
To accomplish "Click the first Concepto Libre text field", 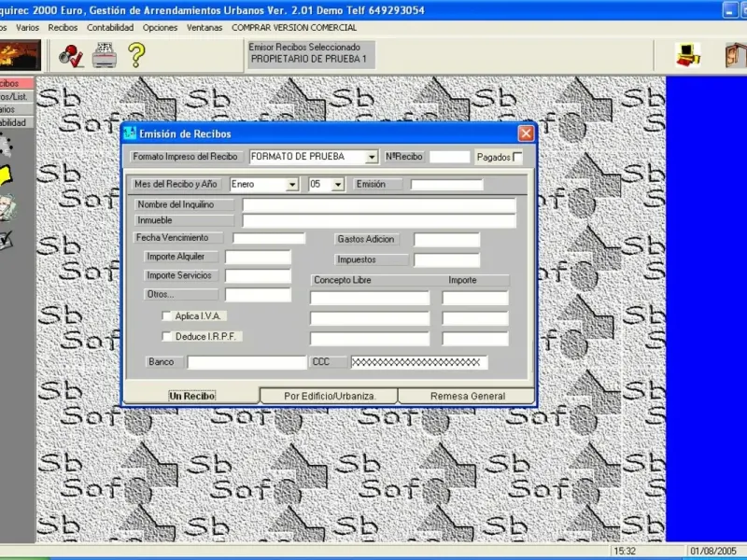I will coord(370,298).
